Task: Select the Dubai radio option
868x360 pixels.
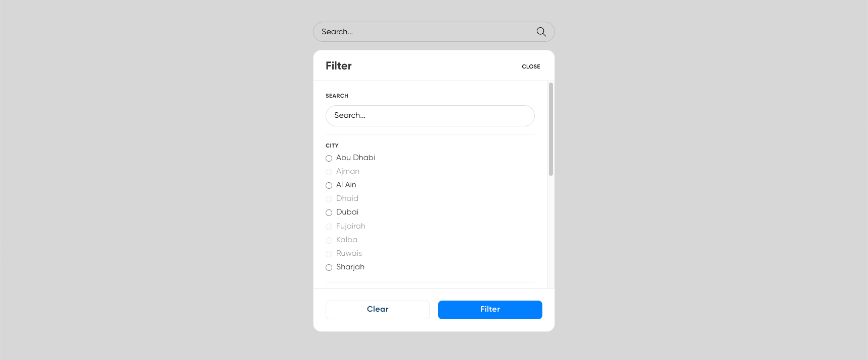Action: coord(329,212)
